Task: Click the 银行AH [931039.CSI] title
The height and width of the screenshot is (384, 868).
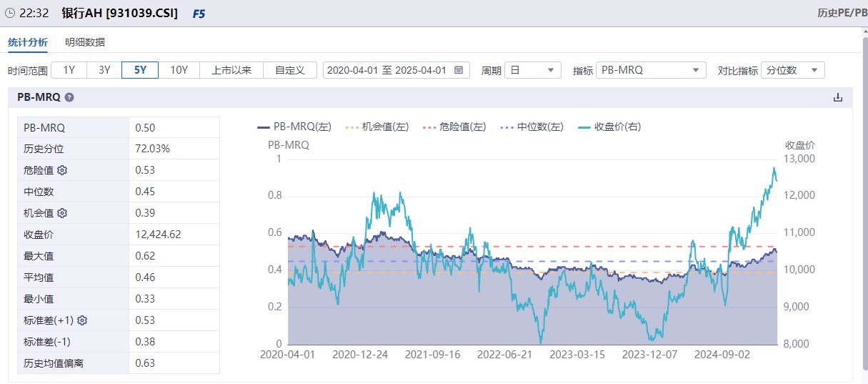Action: tap(119, 14)
